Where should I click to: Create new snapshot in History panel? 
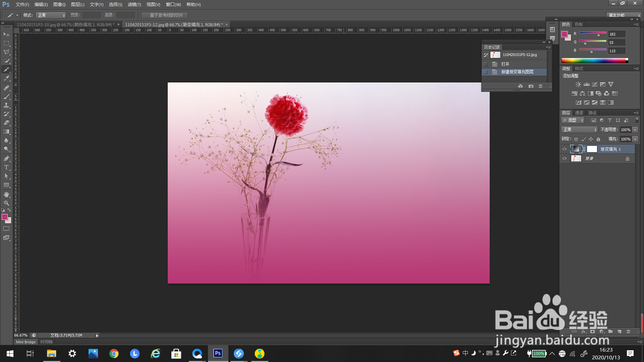tap(531, 86)
